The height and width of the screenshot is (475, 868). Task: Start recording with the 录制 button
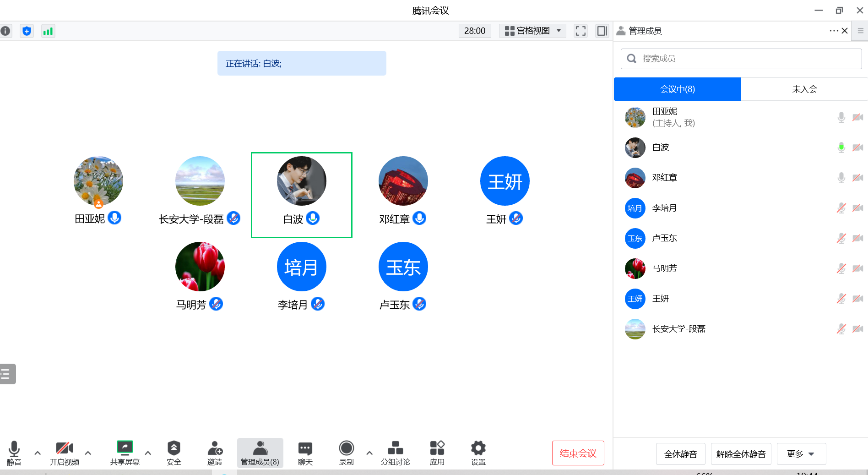click(346, 453)
